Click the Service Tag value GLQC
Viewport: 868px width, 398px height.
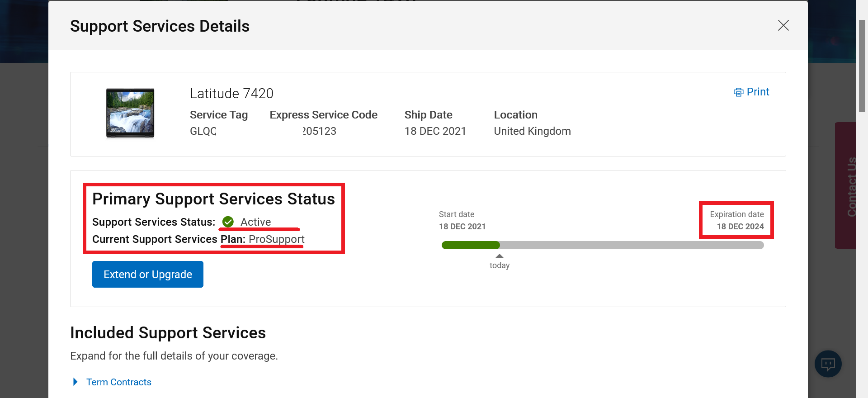[203, 131]
